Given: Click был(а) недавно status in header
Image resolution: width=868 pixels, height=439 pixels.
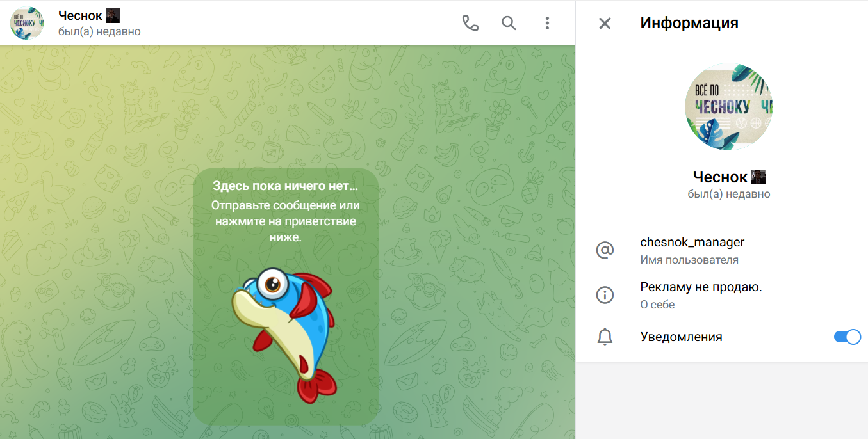Looking at the screenshot, I should click(99, 31).
